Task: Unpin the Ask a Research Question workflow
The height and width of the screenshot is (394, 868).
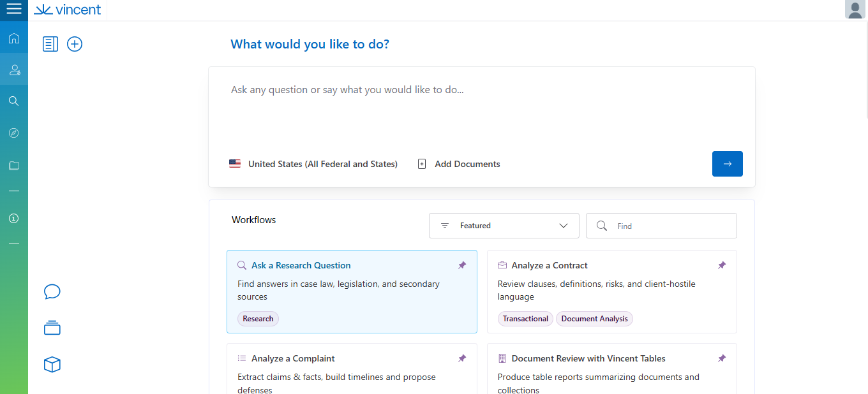Action: (x=462, y=265)
